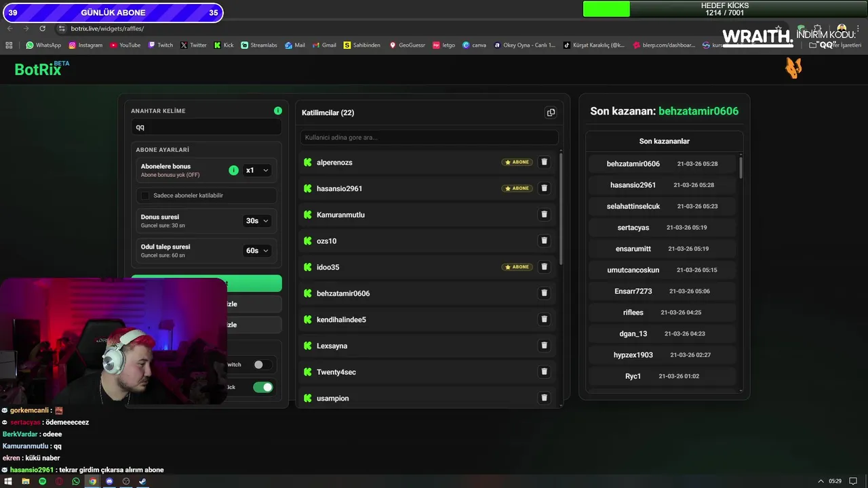The height and width of the screenshot is (488, 868).
Task: Click the webcam video thumbnail
Action: point(113,341)
